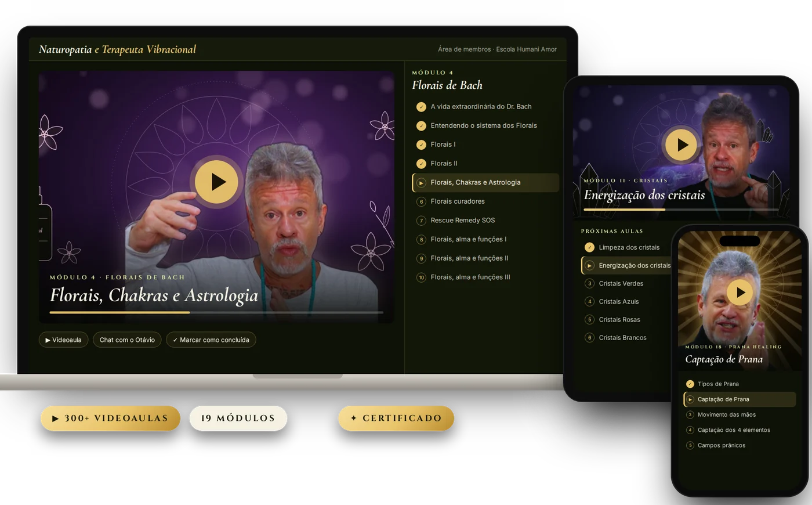Click number 3 circle for Cristais Verdes
The height and width of the screenshot is (505, 812).
click(589, 283)
